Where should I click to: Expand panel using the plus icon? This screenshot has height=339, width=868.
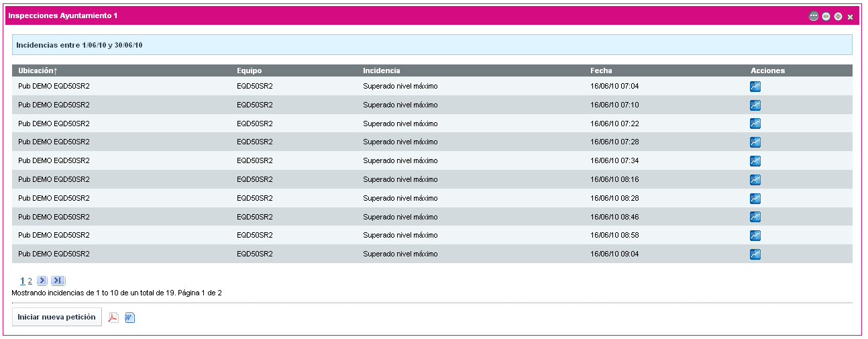point(838,17)
